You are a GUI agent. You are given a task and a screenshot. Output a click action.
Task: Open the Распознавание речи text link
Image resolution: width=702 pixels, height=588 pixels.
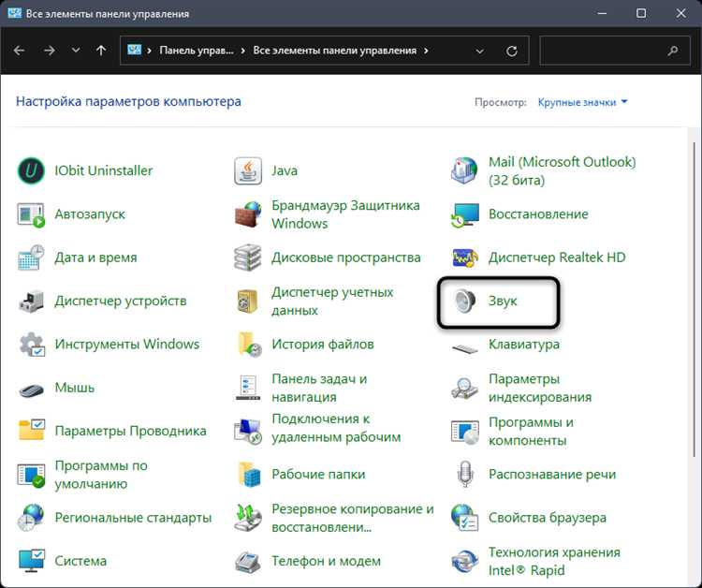tap(552, 475)
